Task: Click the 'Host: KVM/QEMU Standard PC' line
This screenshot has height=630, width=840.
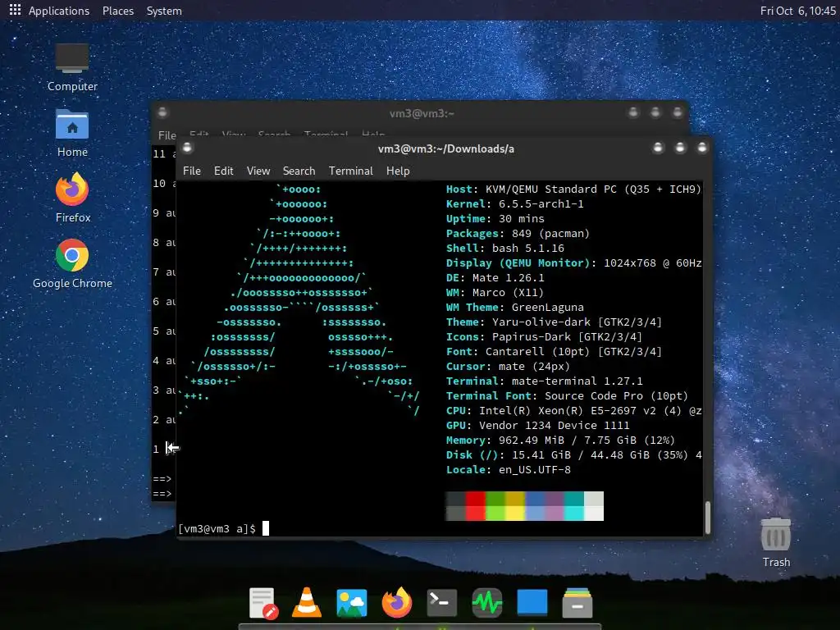Action: (573, 189)
